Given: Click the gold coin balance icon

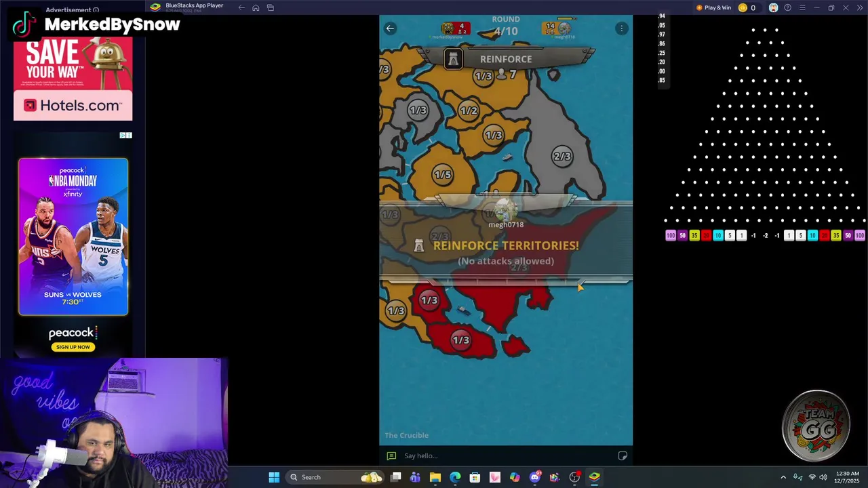Looking at the screenshot, I should tap(743, 7).
